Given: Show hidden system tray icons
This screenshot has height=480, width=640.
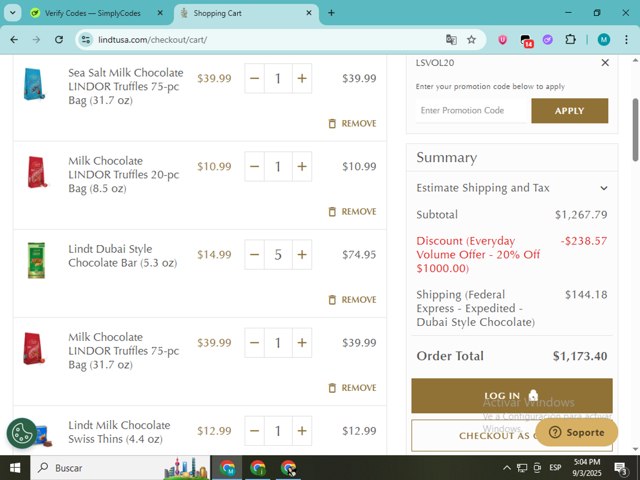Looking at the screenshot, I should click(x=507, y=468).
